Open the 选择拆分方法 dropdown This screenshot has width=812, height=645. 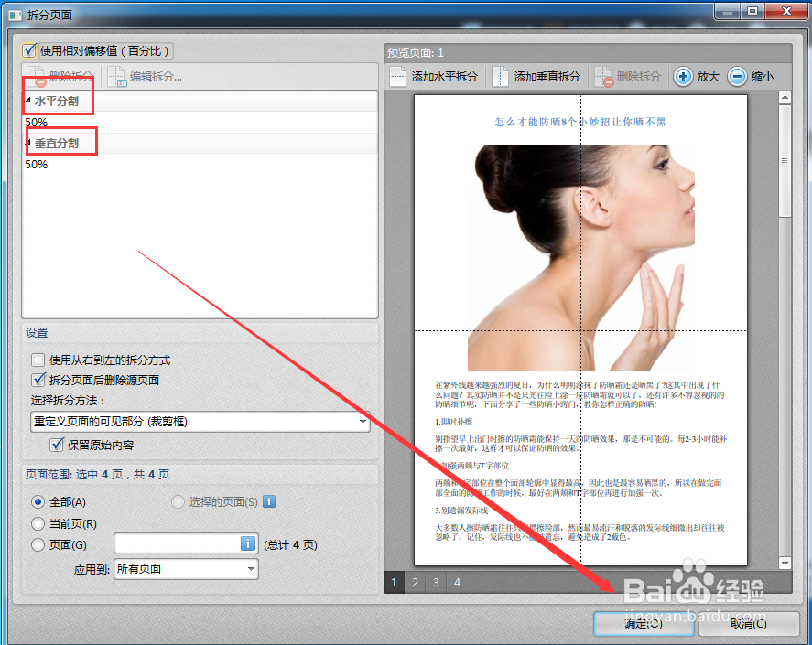tap(200, 422)
